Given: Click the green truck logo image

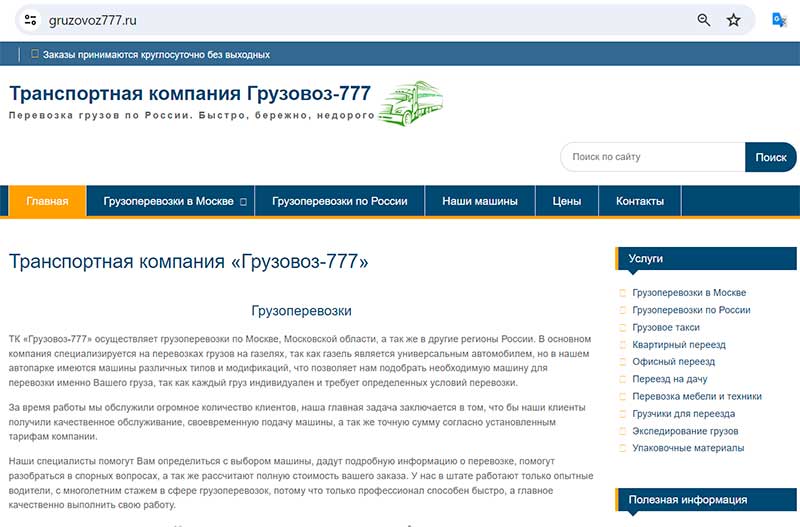Looking at the screenshot, I should 409,103.
